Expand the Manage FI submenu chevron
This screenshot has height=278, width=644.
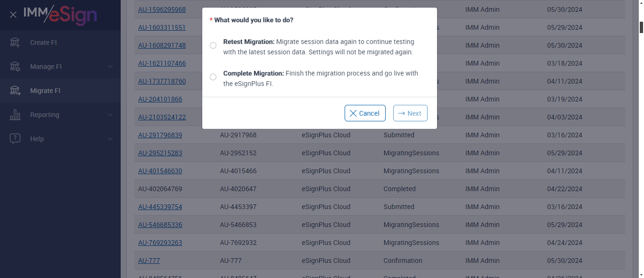tap(110, 67)
